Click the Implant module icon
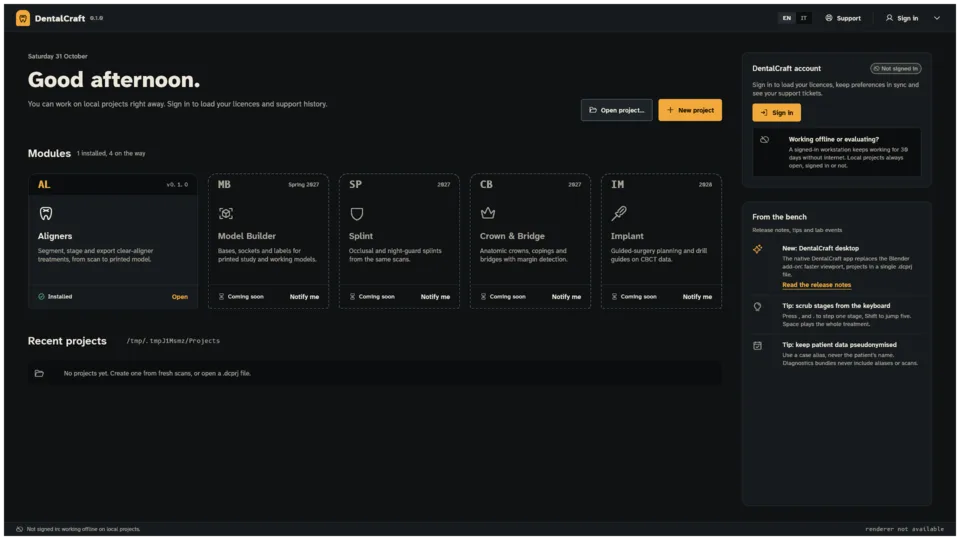The height and width of the screenshot is (540, 960). point(619,213)
